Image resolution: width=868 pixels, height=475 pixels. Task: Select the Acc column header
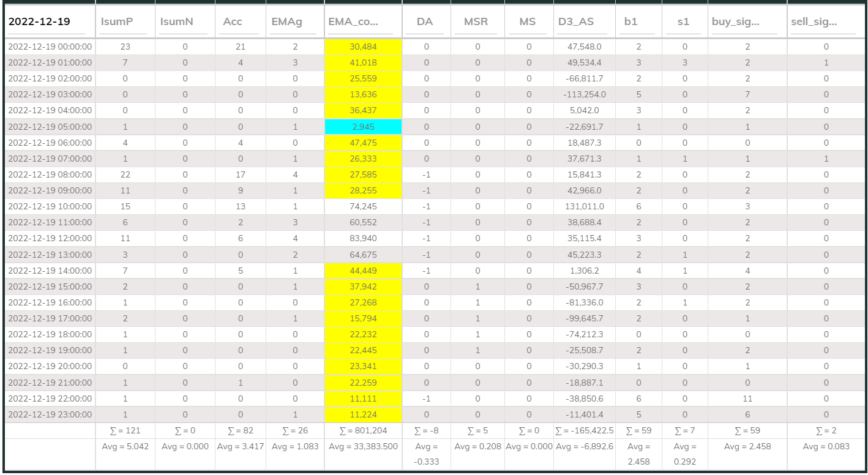233,22
